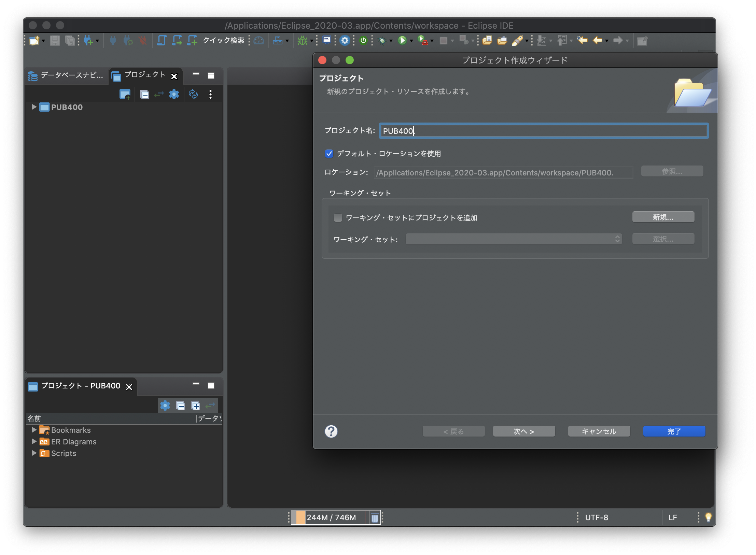Open the wizard help question mark
The image size is (756, 555).
(x=331, y=431)
